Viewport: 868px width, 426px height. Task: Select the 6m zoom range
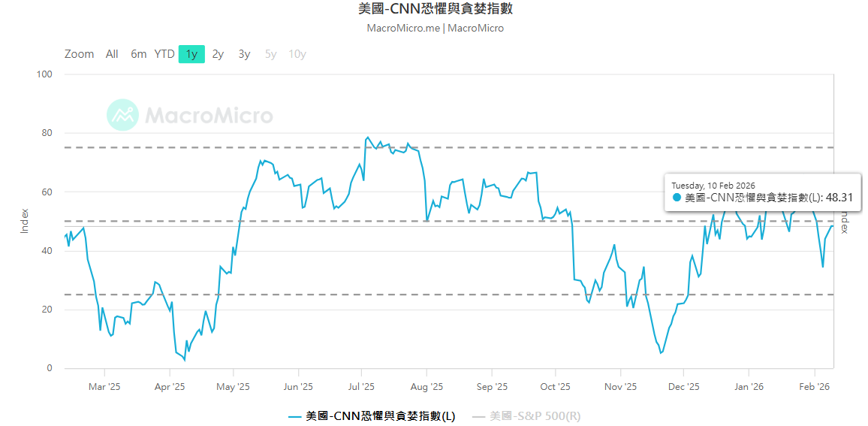pos(138,54)
